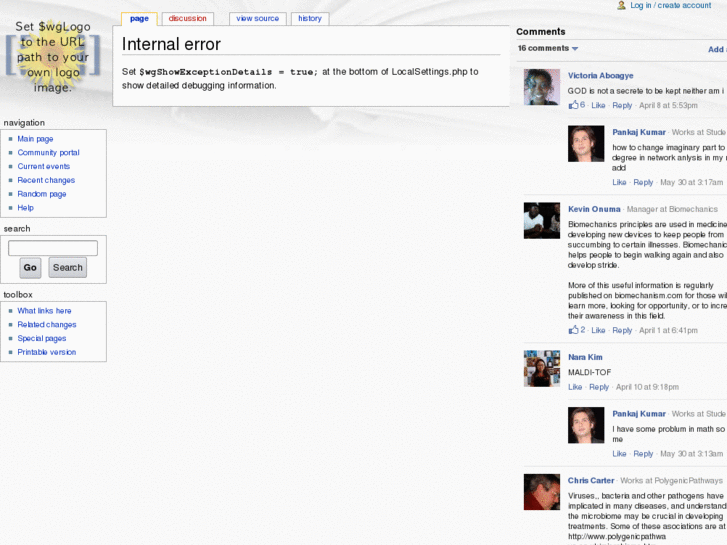Reply to Victoria Aboagye's comment
The height and width of the screenshot is (545, 727).
622,105
